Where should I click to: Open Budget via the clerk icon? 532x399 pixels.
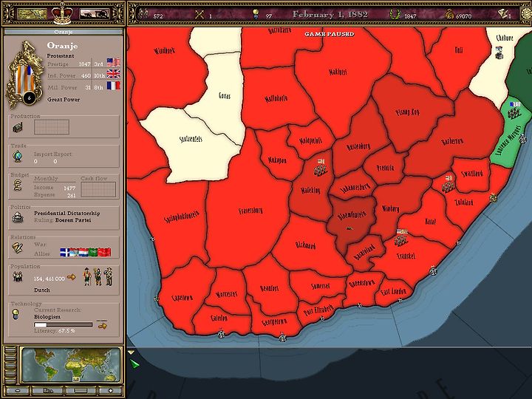click(x=18, y=185)
